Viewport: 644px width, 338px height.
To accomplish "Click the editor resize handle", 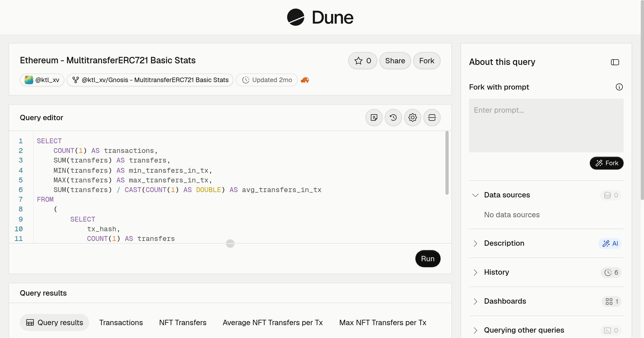I will [230, 244].
